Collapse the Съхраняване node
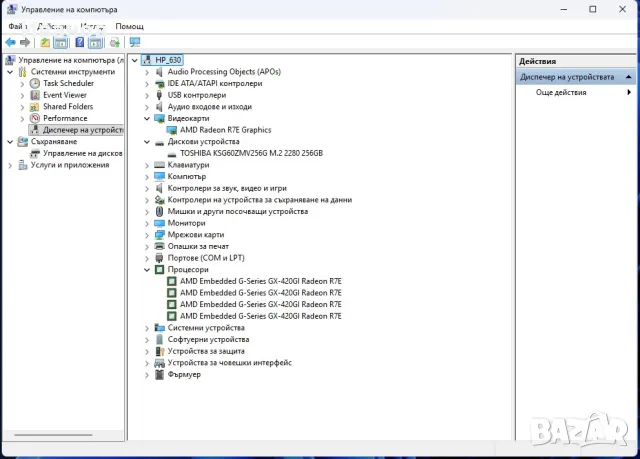The width and height of the screenshot is (640, 459). click(10, 142)
